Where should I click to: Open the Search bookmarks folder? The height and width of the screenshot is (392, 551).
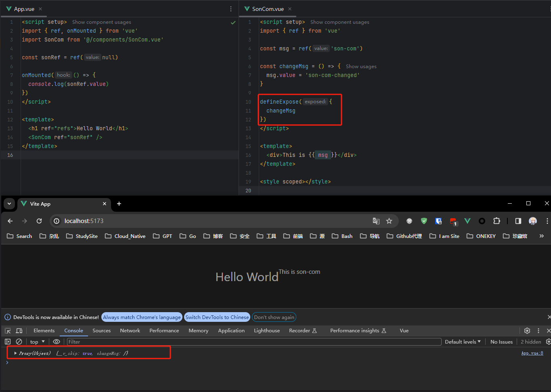[x=19, y=236]
